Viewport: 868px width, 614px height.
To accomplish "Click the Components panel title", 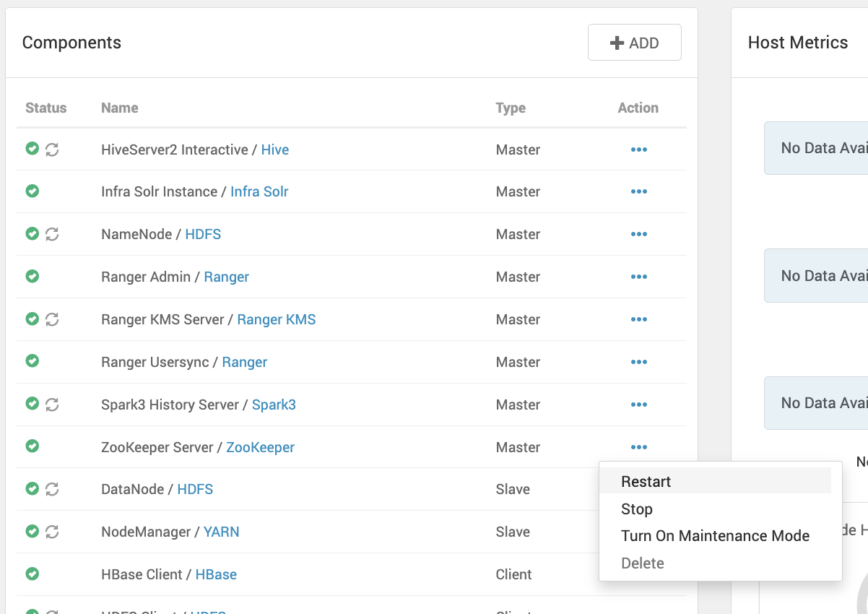I will [71, 43].
